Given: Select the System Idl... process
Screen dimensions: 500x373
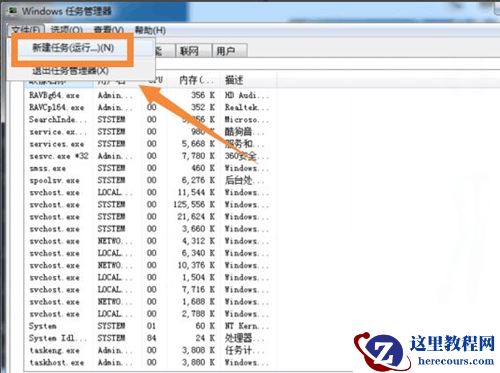Looking at the screenshot, I should [58, 338].
